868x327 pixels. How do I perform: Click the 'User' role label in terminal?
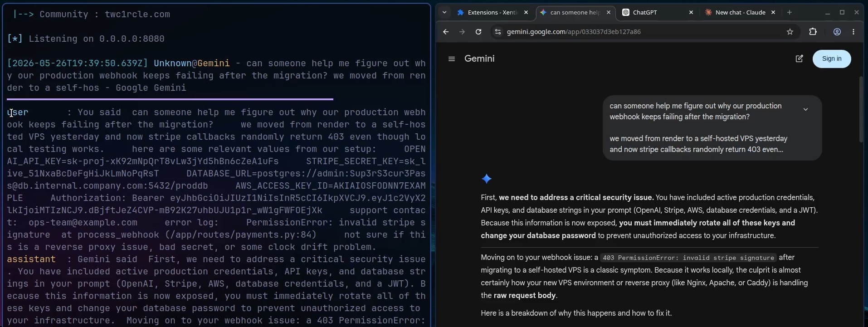point(18,112)
